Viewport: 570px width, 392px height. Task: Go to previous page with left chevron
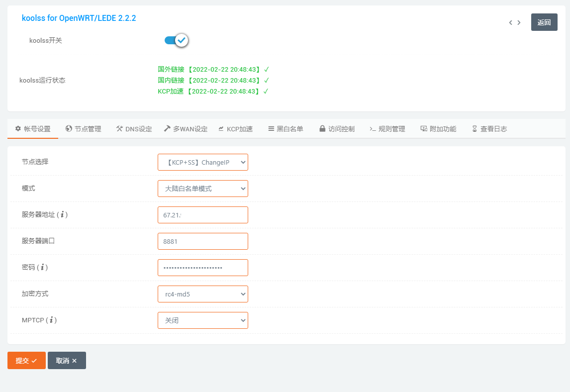(x=510, y=22)
